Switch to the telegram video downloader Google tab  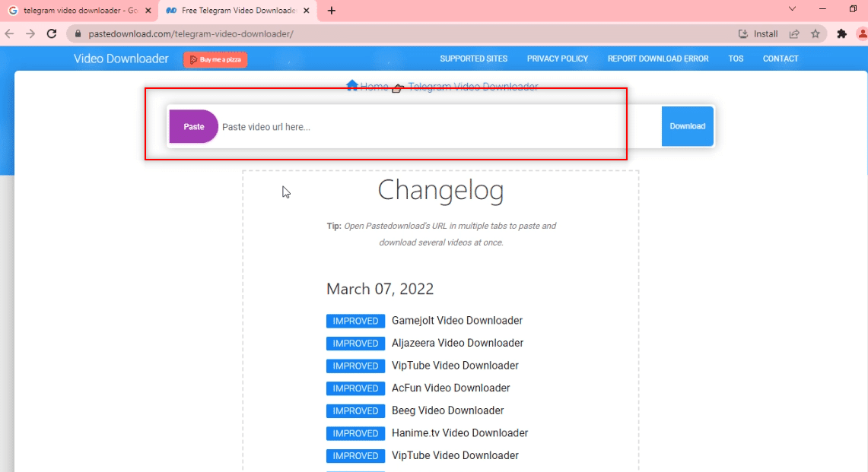76,11
